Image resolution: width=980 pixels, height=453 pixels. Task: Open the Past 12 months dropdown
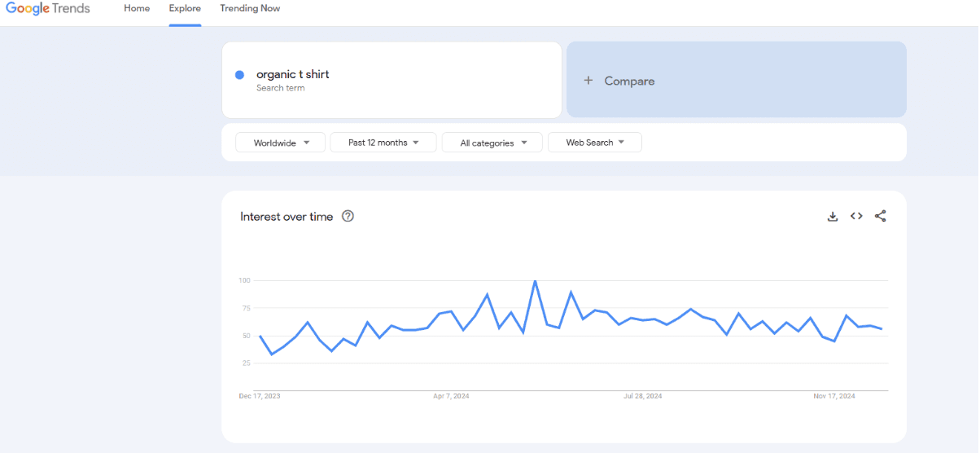click(383, 143)
